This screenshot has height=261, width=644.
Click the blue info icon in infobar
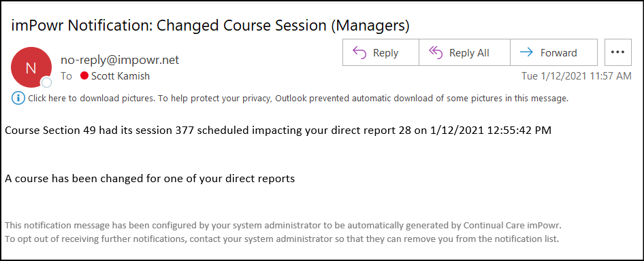click(17, 98)
